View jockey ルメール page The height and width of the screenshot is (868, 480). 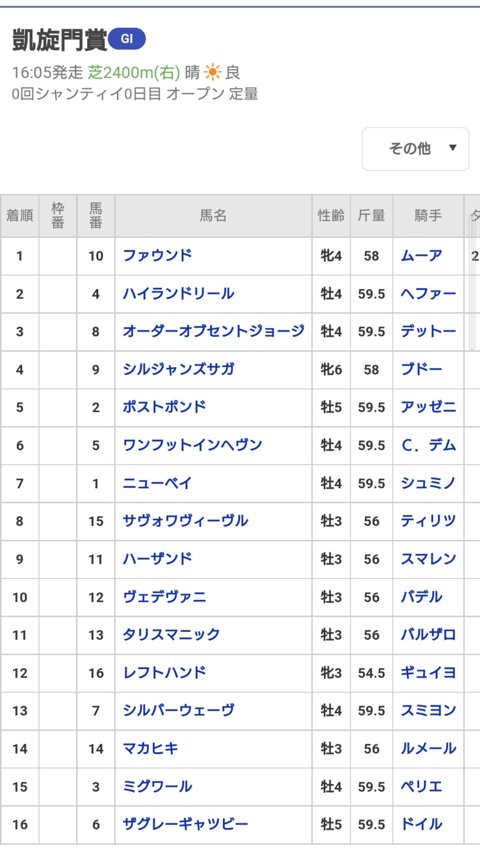click(x=428, y=749)
